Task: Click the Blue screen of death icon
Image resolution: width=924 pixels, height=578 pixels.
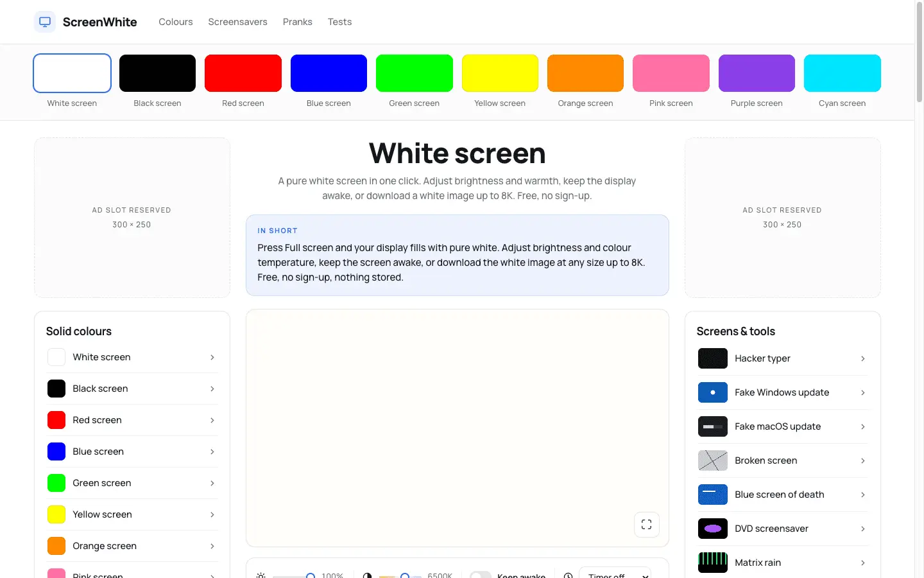Action: coord(712,495)
